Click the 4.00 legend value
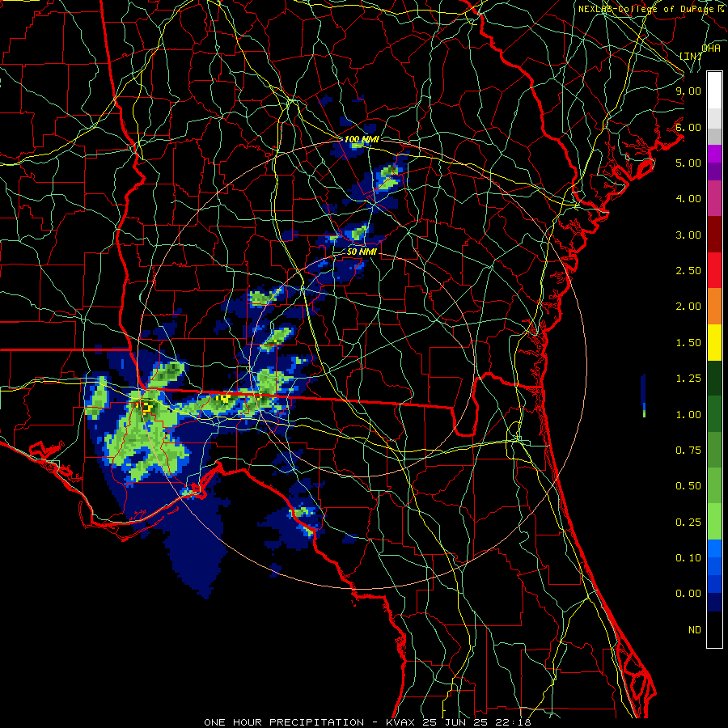 pyautogui.click(x=688, y=199)
